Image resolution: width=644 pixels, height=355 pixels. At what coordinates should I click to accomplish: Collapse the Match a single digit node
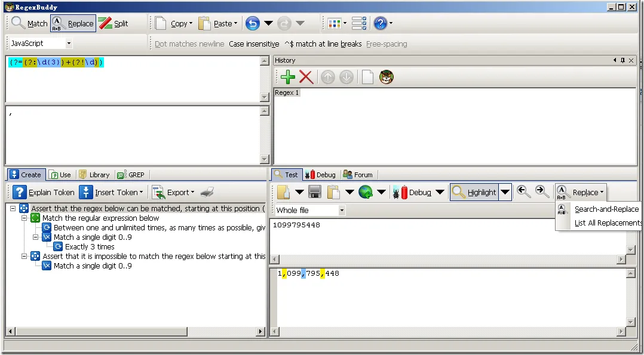coord(35,237)
